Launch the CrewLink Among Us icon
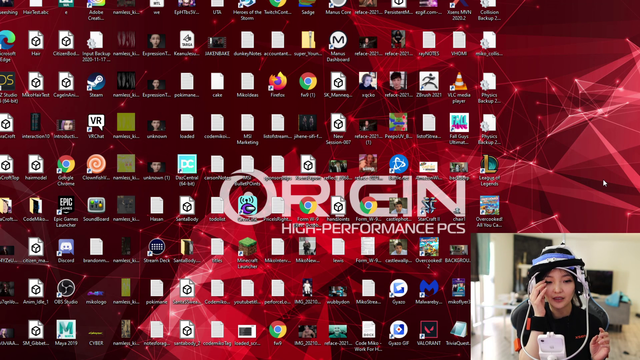Viewport: 640px width, 360px height. click(247, 205)
